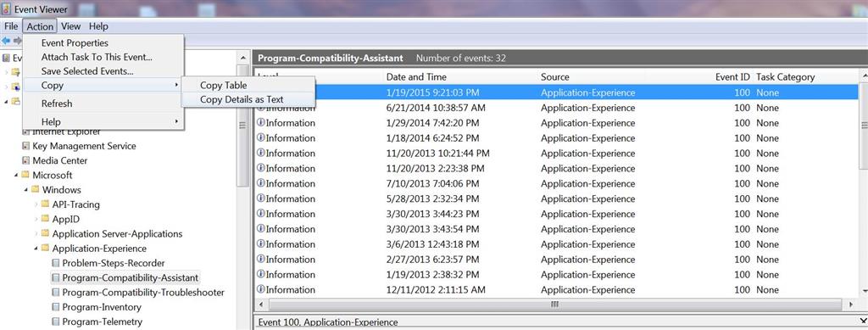Image resolution: width=868 pixels, height=330 pixels.
Task: Click the Information icon for the 3/6/2013 event
Action: pos(261,243)
